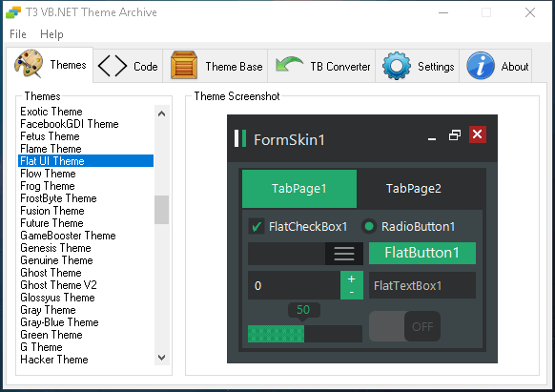555x392 pixels.
Task: Open the File menu
Action: coord(18,34)
